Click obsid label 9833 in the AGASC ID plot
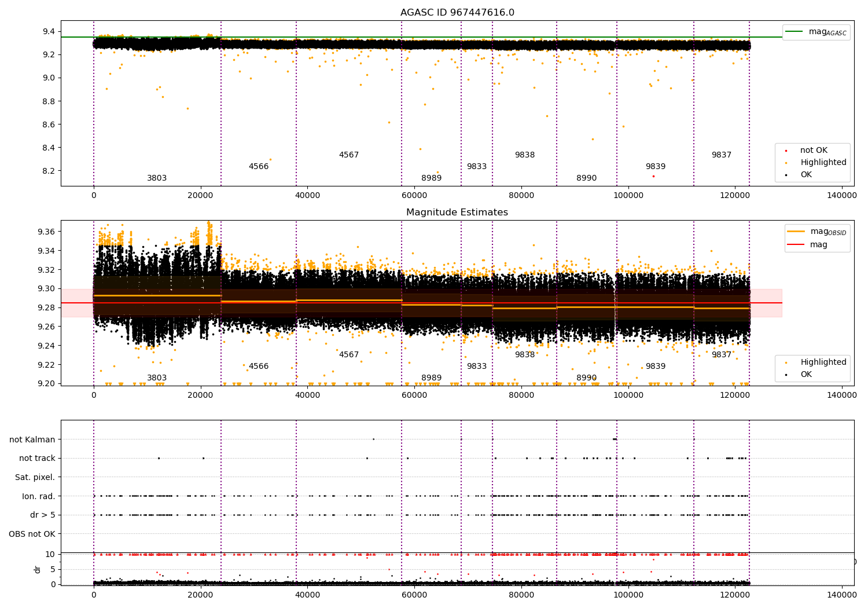This screenshot has height=608, width=868. click(x=477, y=167)
